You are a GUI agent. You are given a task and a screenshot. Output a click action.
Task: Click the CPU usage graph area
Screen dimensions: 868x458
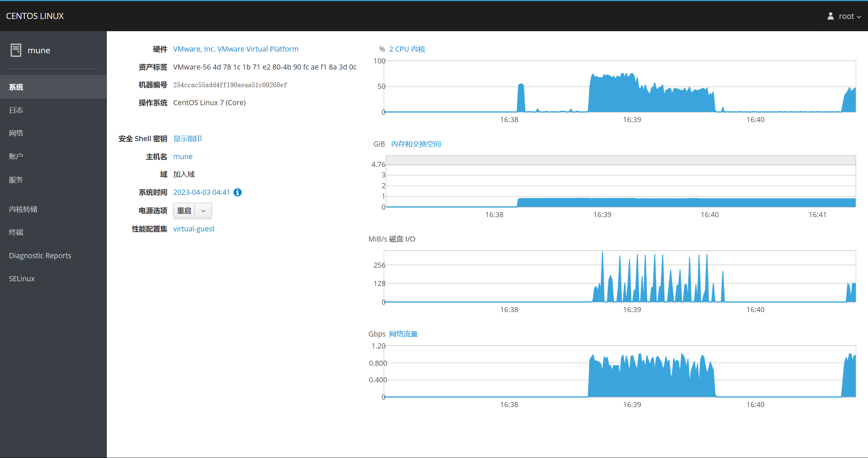[620, 87]
